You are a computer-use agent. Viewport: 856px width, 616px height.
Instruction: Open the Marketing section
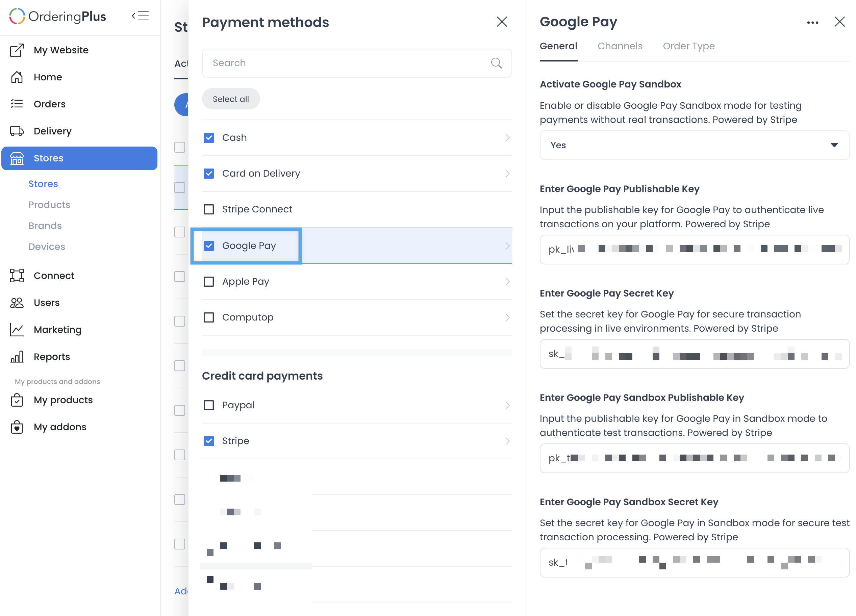57,330
